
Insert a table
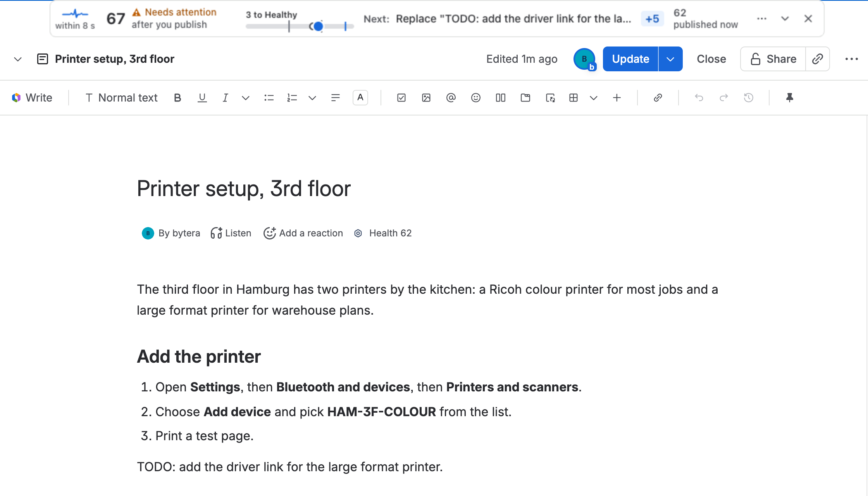pyautogui.click(x=573, y=98)
